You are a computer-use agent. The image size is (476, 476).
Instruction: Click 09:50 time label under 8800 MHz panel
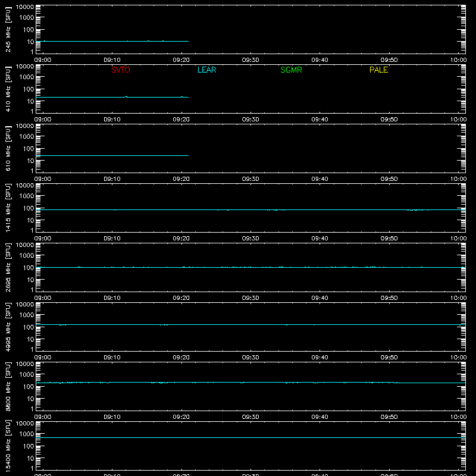point(389,417)
